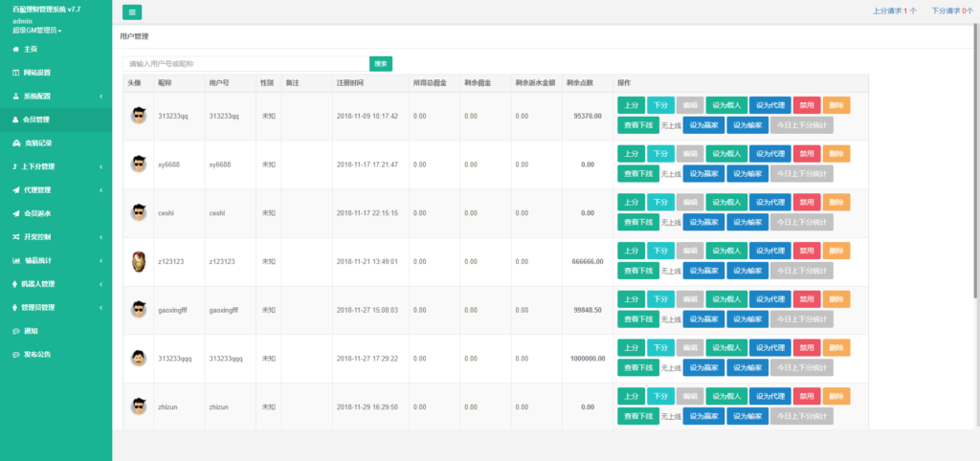The image size is (980, 461).
Task: Click registration time 2018-11-09 10:17:42
Action: [367, 116]
